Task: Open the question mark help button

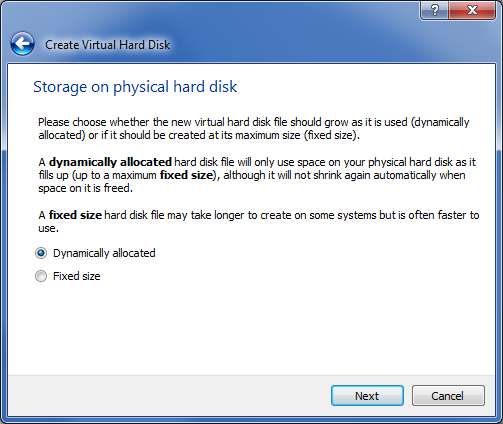Action: [x=435, y=10]
